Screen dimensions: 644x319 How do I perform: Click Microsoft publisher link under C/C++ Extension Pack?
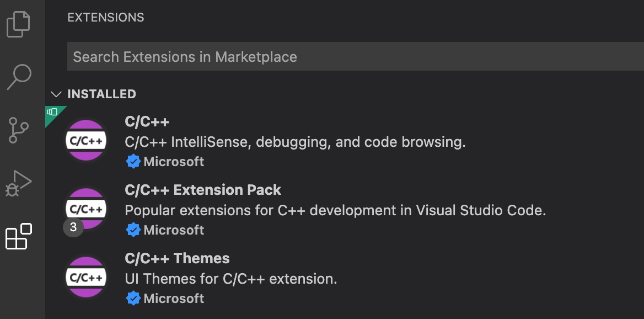click(174, 230)
